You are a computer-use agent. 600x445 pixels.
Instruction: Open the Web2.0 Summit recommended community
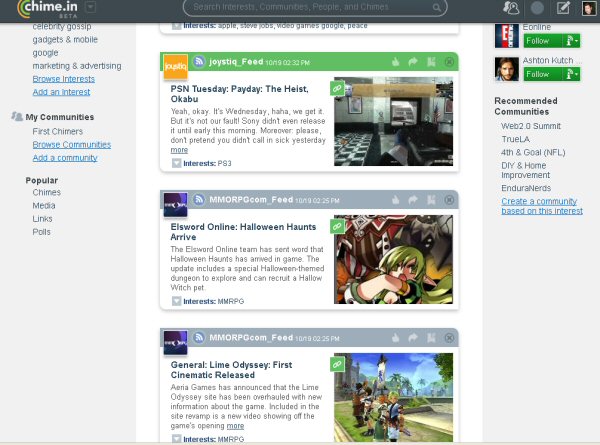(531, 126)
